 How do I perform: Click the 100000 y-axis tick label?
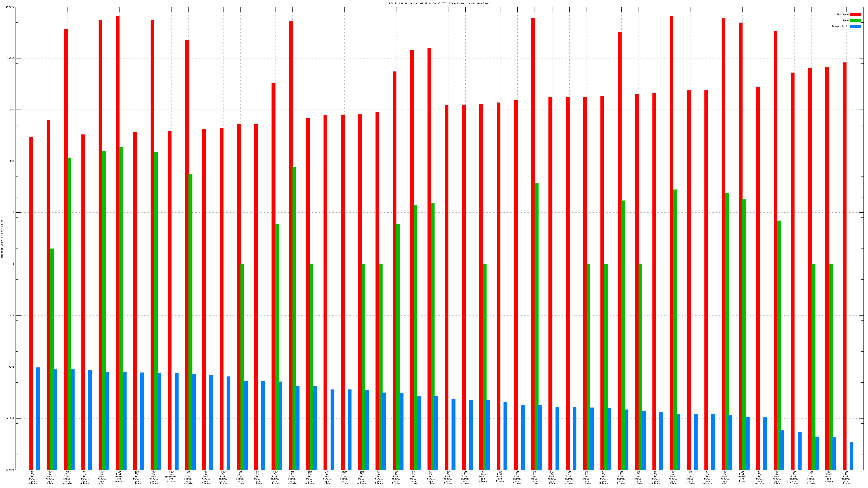(10, 7)
